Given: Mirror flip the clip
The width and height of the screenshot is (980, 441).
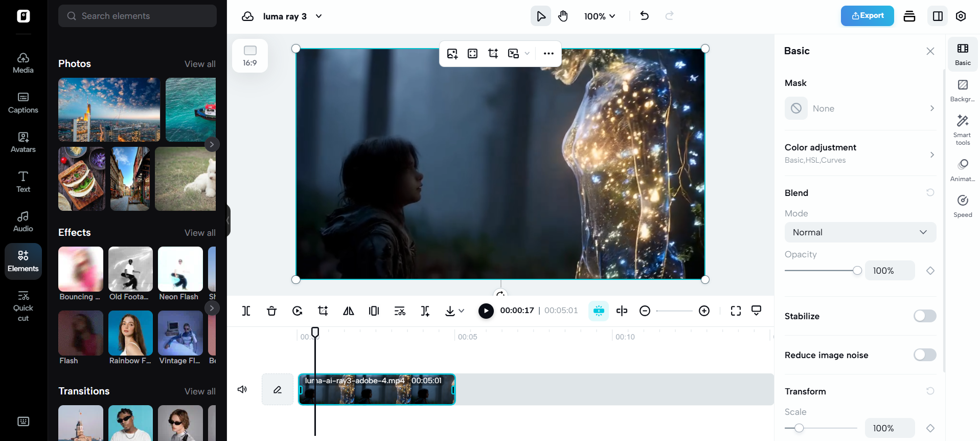Looking at the screenshot, I should tap(349, 311).
